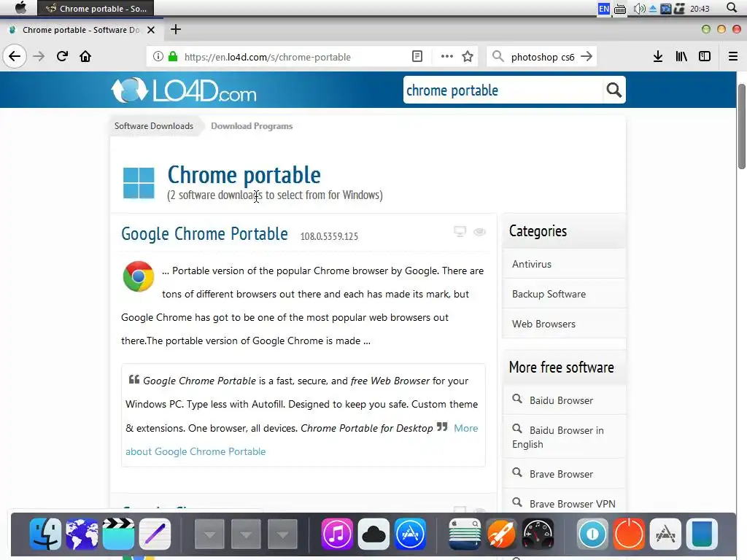Open Baidu Browser in English link
Screen dimensions: 747x560
(x=558, y=437)
